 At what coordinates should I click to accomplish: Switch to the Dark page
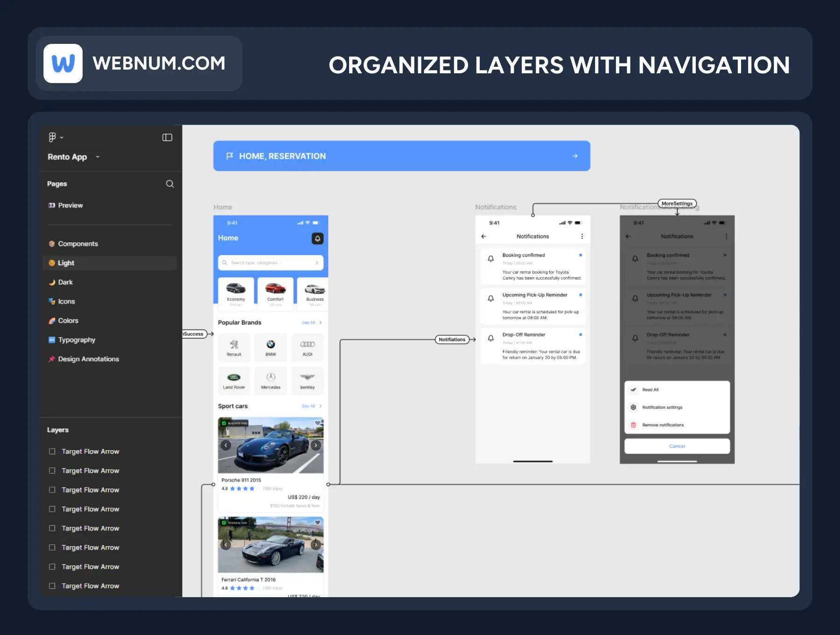tap(65, 282)
